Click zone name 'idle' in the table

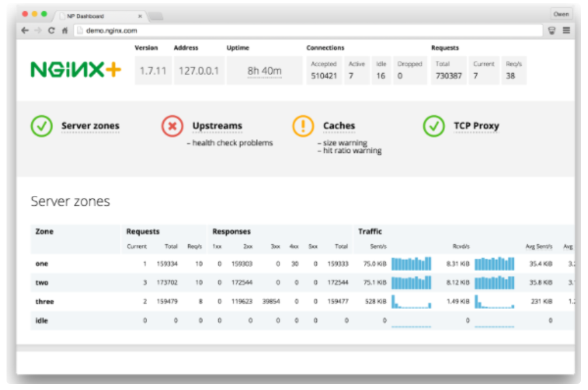[42, 320]
